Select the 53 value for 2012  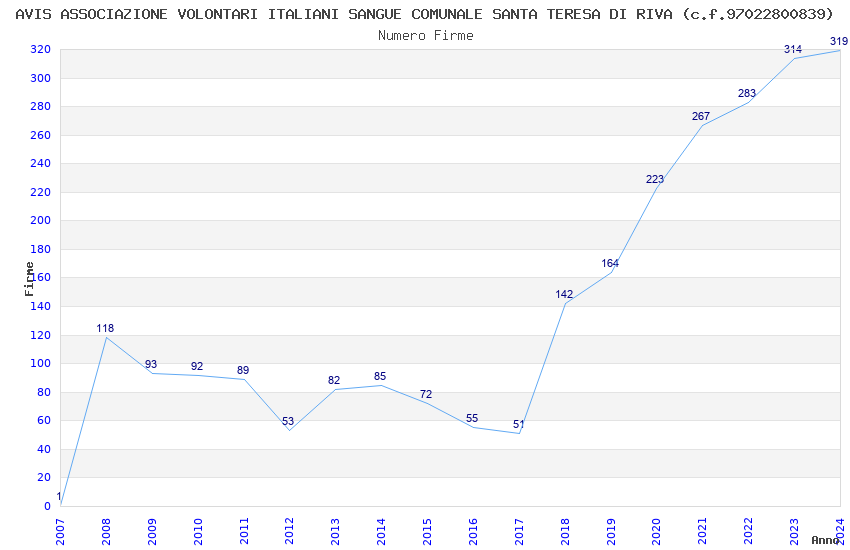(x=288, y=421)
